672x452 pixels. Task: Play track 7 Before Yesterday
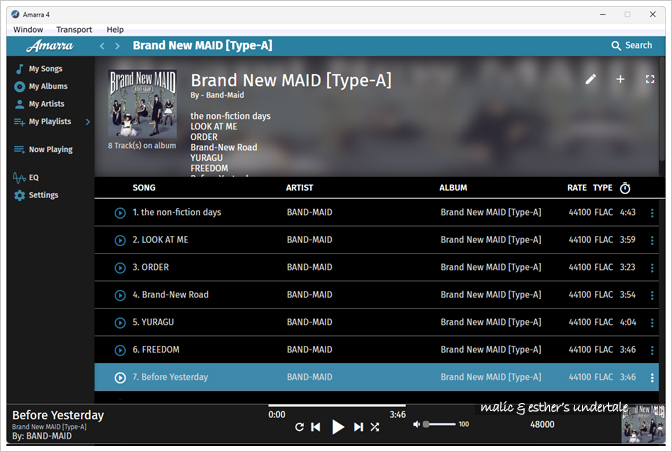120,377
